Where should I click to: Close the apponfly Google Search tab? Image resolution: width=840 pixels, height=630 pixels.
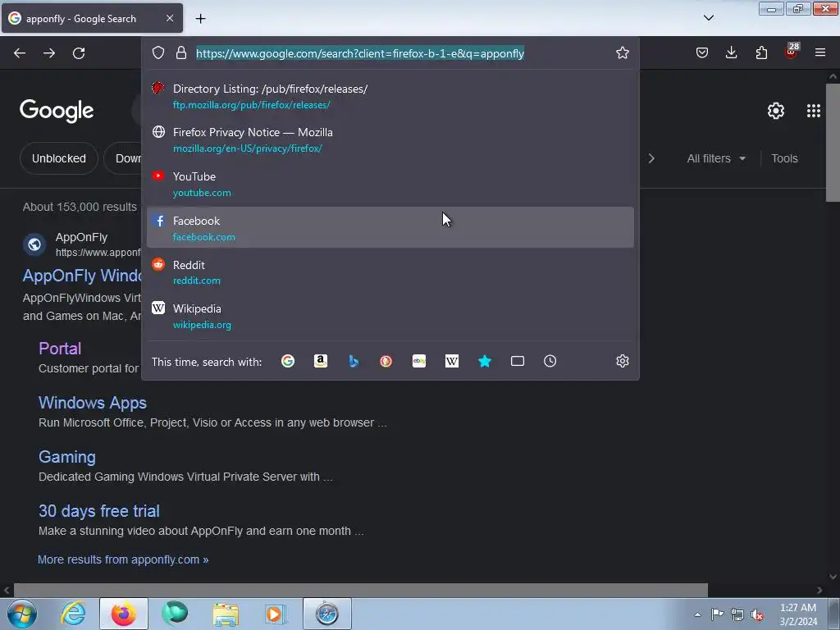coord(169,18)
